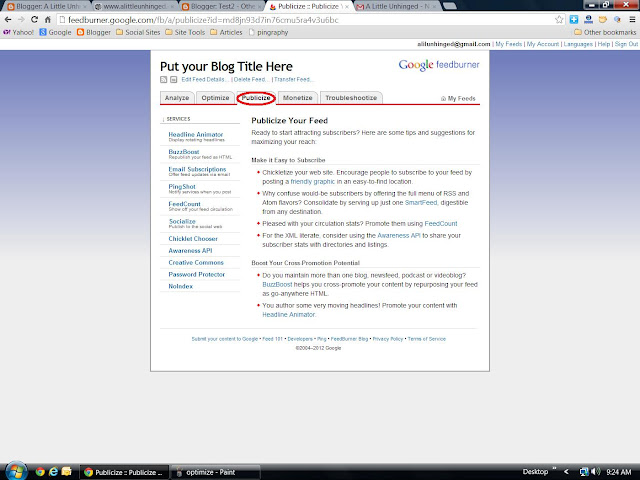This screenshot has height=480, width=640.
Task: Open the Other bookmarks folder
Action: (x=605, y=32)
